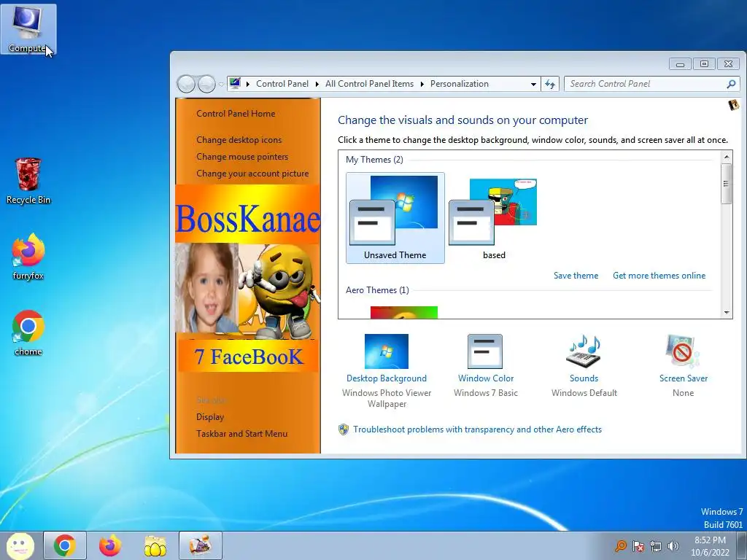This screenshot has height=560, width=747.
Task: Click the volume speaker tray icon
Action: [x=673, y=545]
